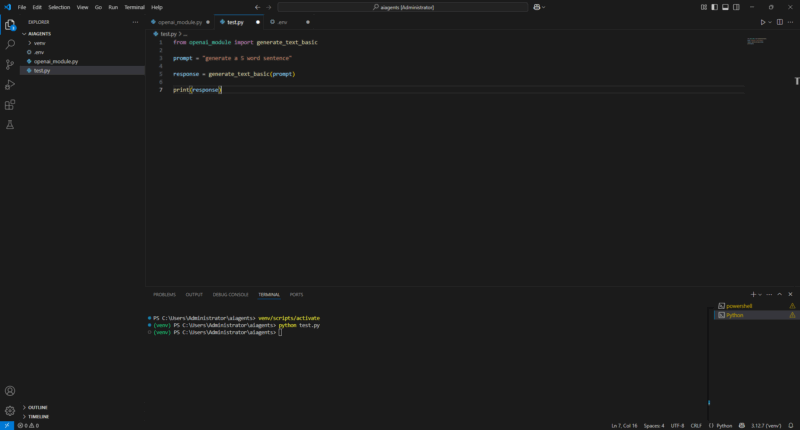Open the terminal launch profile dropdown
Screen dimensions: 800x430
pyautogui.click(x=760, y=294)
